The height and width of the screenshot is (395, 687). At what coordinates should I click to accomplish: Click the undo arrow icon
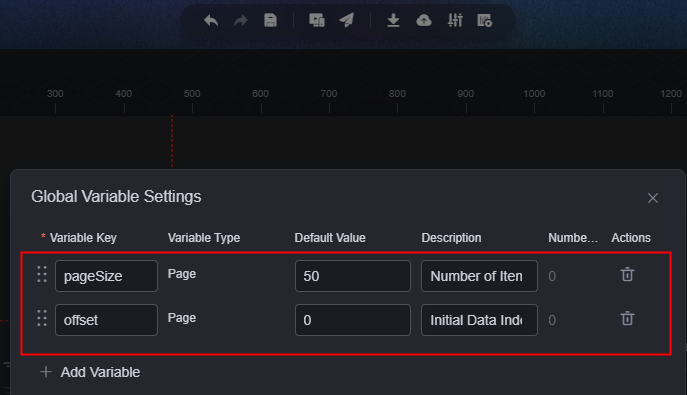tap(211, 20)
